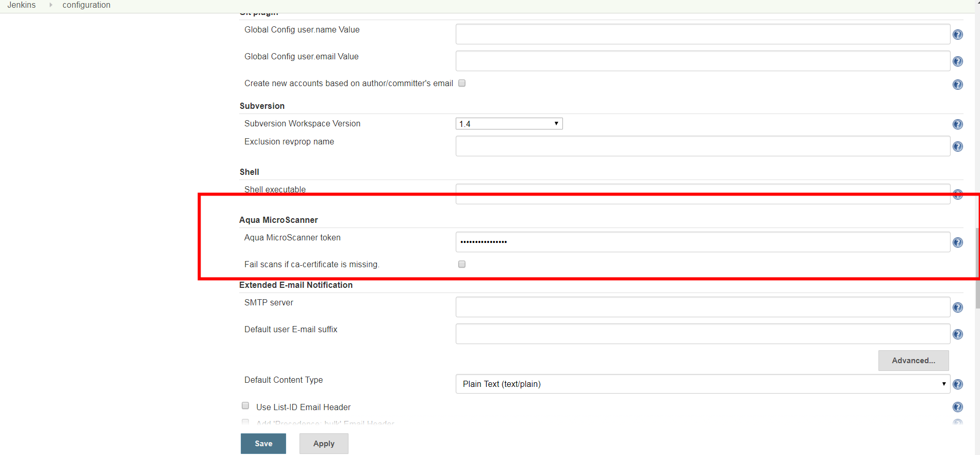
Task: Open help for Aqua MicroScanner token
Action: point(958,242)
